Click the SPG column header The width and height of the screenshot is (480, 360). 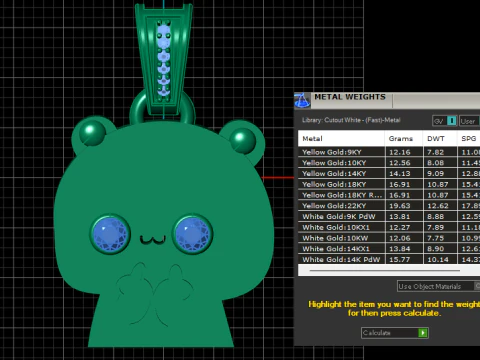[469, 138]
